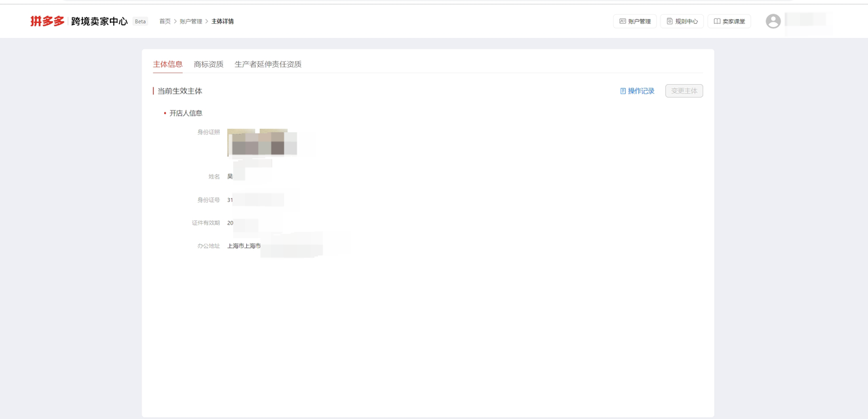Viewport: 868px width, 419px height.
Task: Switch to the 商标资质 tab
Action: point(208,64)
